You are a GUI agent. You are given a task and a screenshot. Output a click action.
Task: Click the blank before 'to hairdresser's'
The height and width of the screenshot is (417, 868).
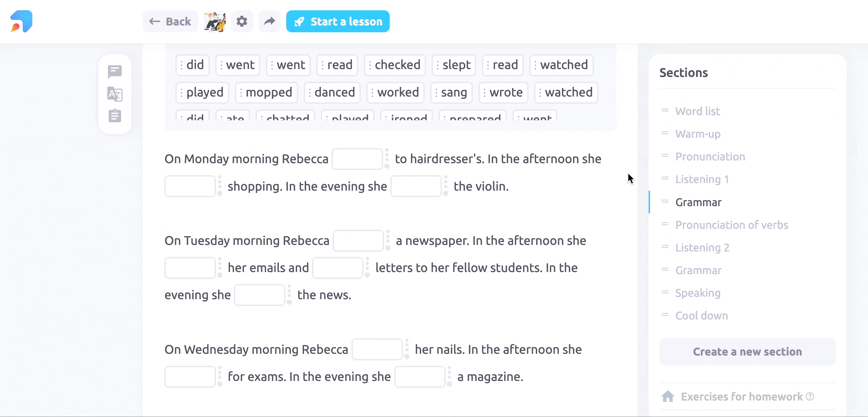[x=357, y=159]
